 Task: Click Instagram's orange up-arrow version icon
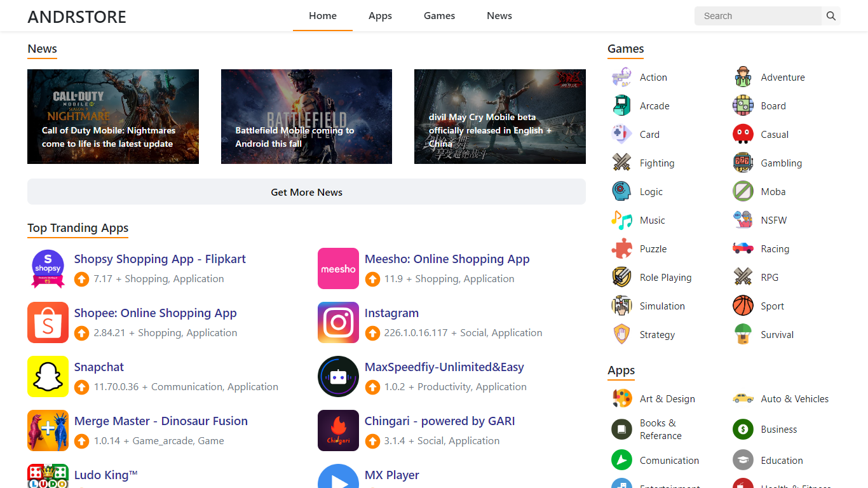click(372, 333)
